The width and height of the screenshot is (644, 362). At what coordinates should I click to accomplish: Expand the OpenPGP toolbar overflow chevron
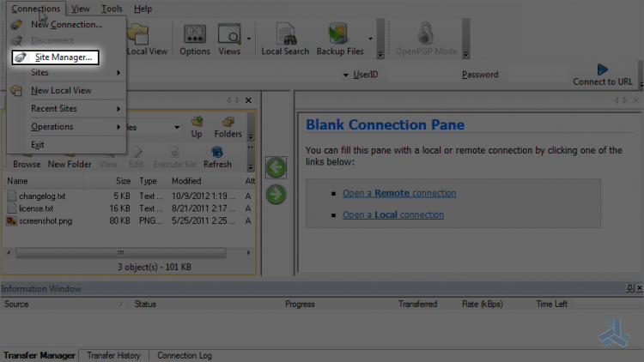pos(465,55)
